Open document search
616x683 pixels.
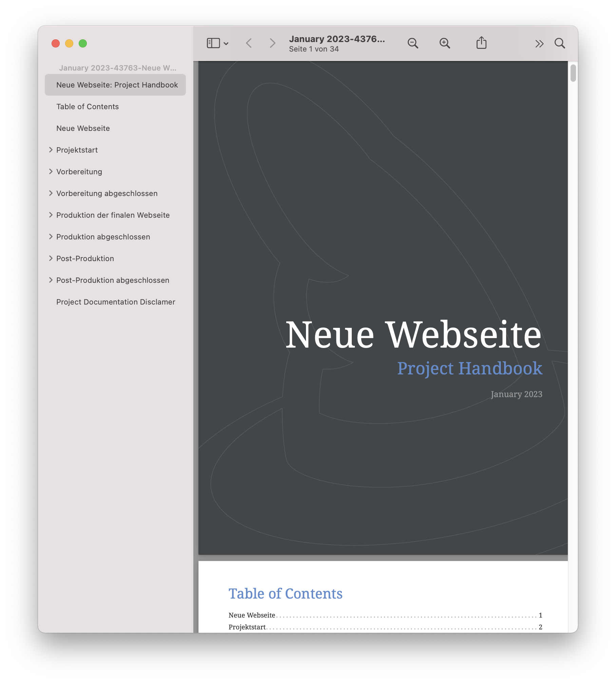coord(560,43)
